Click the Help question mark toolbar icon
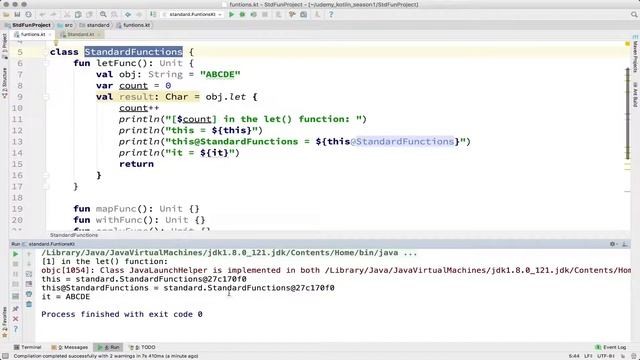The width and height of the screenshot is (640, 360). coord(331,14)
